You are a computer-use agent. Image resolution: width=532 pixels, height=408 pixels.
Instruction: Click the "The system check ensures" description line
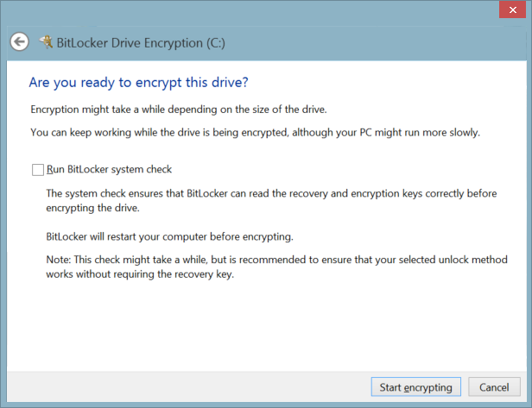(270, 193)
